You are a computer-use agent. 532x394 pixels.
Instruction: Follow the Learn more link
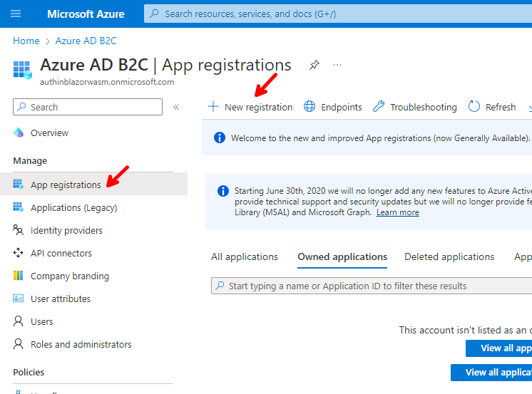click(x=398, y=212)
